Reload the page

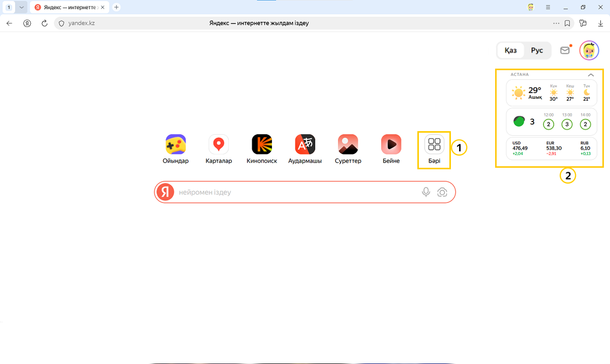click(x=45, y=23)
